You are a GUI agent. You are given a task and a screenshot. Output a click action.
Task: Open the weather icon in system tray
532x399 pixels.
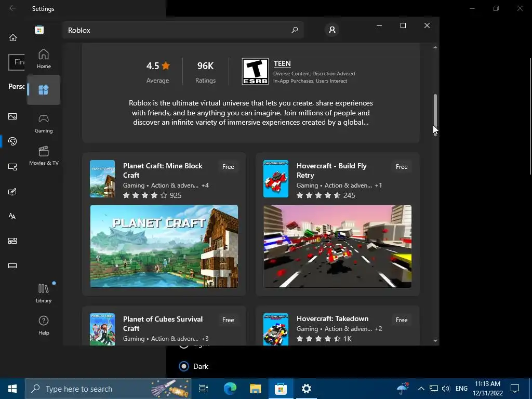[403, 389]
